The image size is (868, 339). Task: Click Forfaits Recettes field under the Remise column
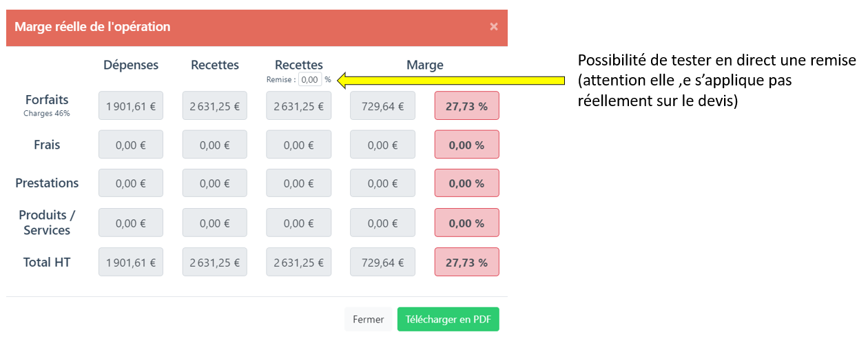pyautogui.click(x=298, y=106)
